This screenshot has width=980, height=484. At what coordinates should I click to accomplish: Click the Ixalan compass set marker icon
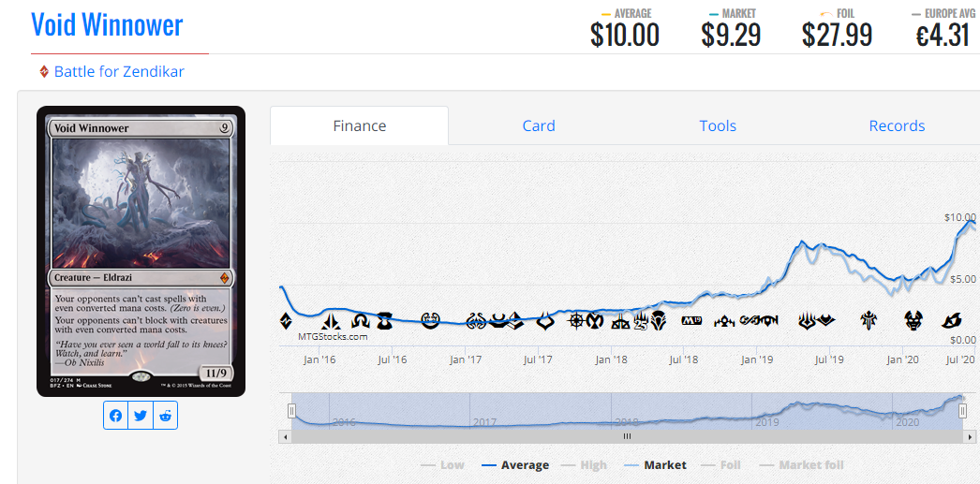tap(576, 321)
